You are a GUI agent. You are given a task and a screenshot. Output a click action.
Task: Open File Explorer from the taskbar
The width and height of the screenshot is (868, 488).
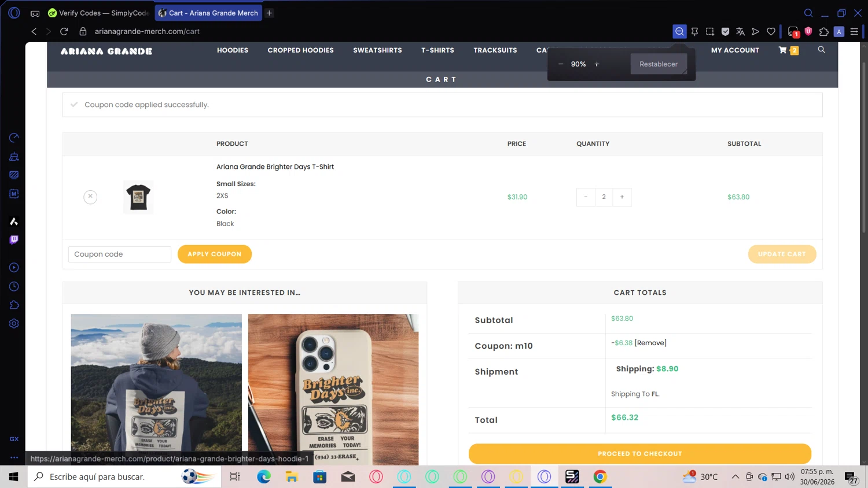(292, 476)
